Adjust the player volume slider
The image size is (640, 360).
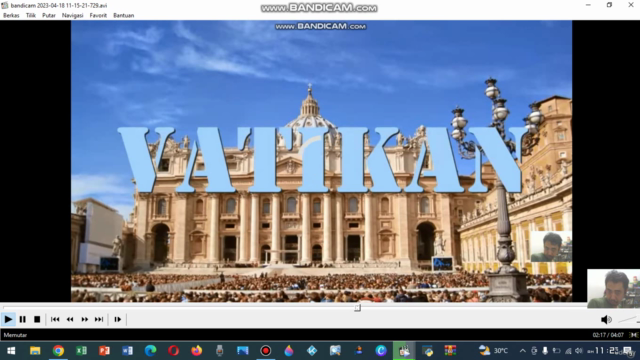coord(629,320)
